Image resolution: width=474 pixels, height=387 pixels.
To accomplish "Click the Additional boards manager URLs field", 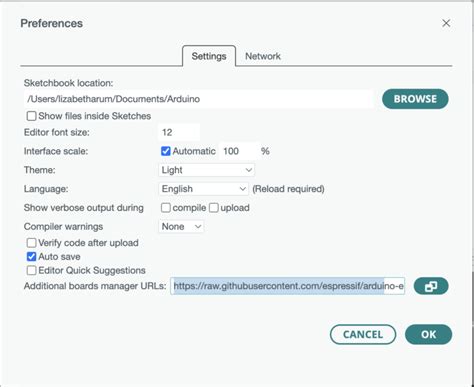I will click(288, 286).
